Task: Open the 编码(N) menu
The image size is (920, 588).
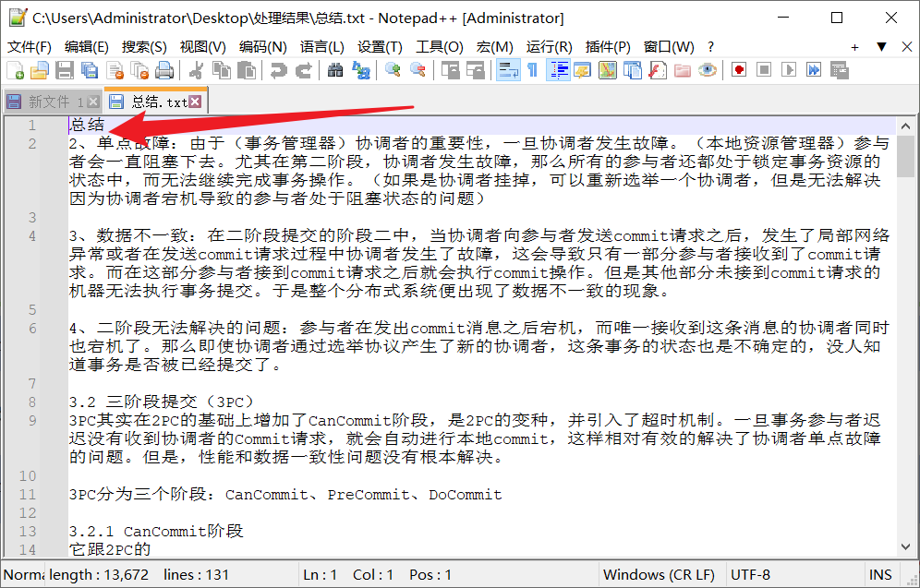Action: click(x=263, y=47)
